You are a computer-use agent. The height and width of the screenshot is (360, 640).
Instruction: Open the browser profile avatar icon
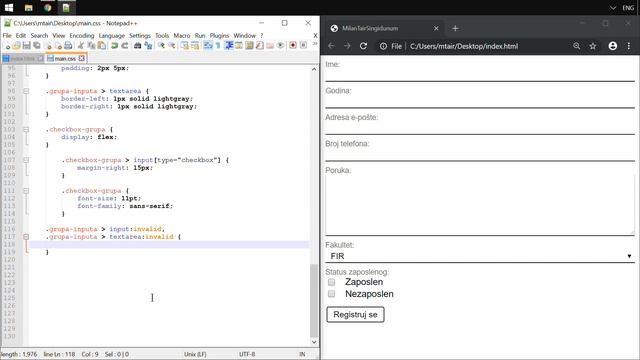tap(613, 46)
